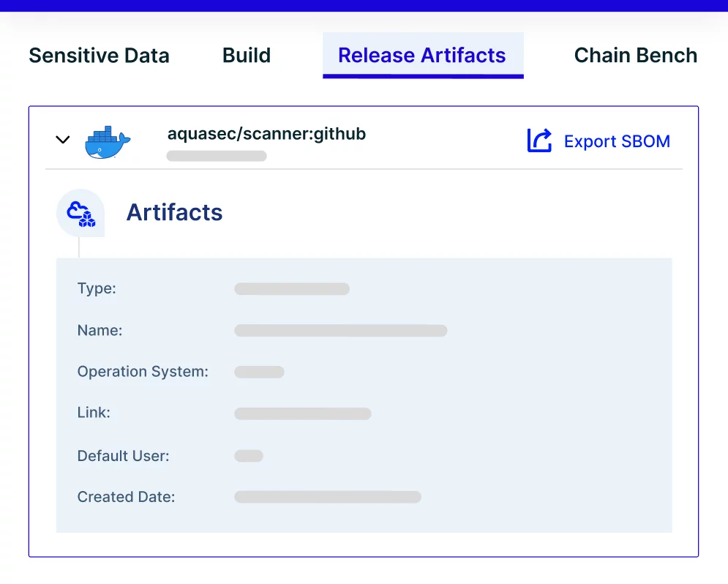This screenshot has height=584, width=728.
Task: Click the Operation System label
Action: 143,372
